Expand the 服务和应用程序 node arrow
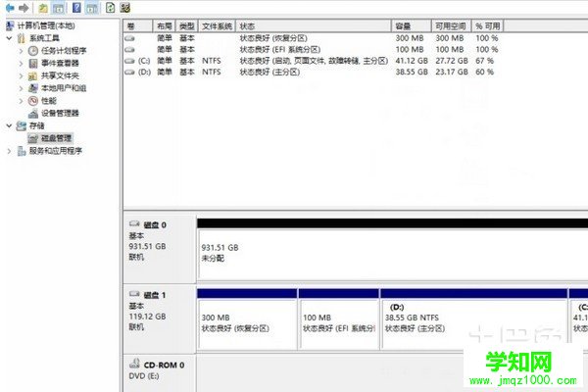The height and width of the screenshot is (392, 588). pyautogui.click(x=10, y=151)
